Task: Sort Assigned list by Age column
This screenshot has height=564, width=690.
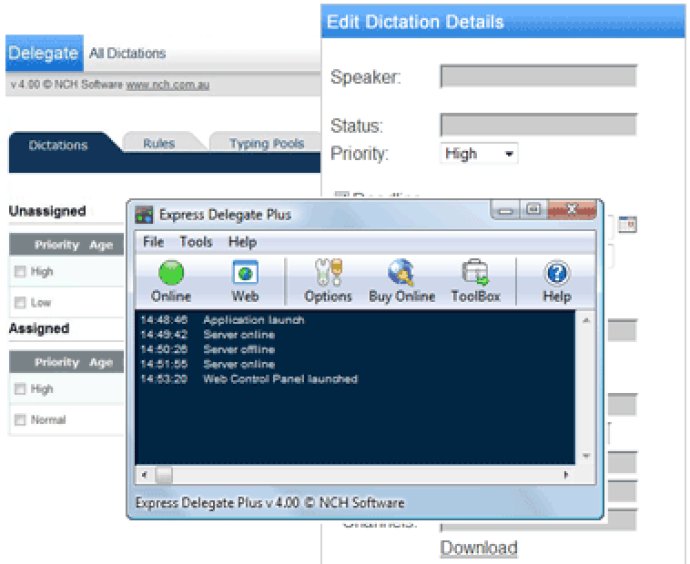Action: pos(101,362)
